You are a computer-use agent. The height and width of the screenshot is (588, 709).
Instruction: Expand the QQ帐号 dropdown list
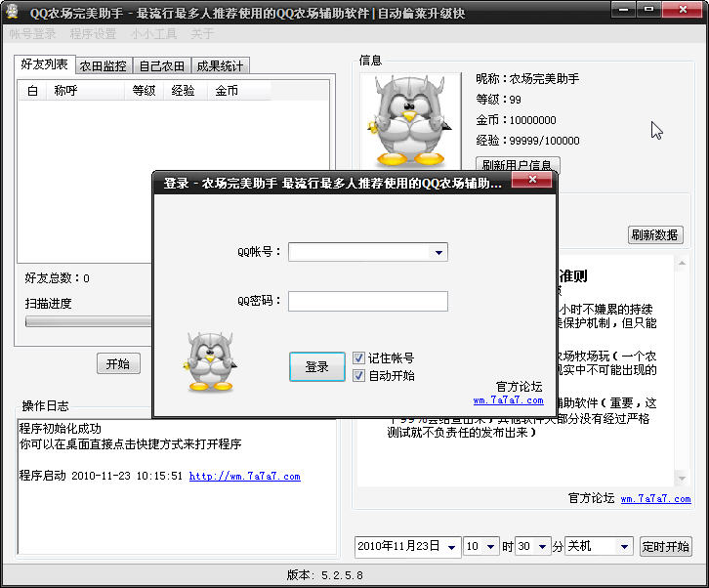(438, 252)
